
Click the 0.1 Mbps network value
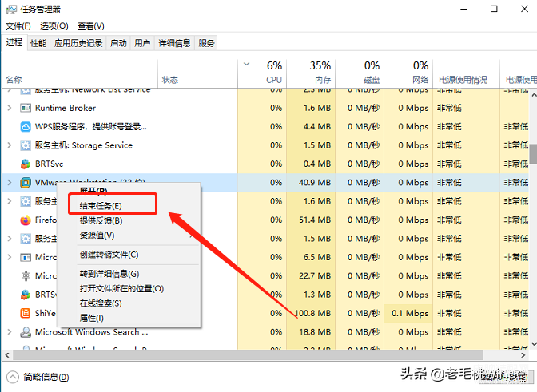pyautogui.click(x=410, y=313)
